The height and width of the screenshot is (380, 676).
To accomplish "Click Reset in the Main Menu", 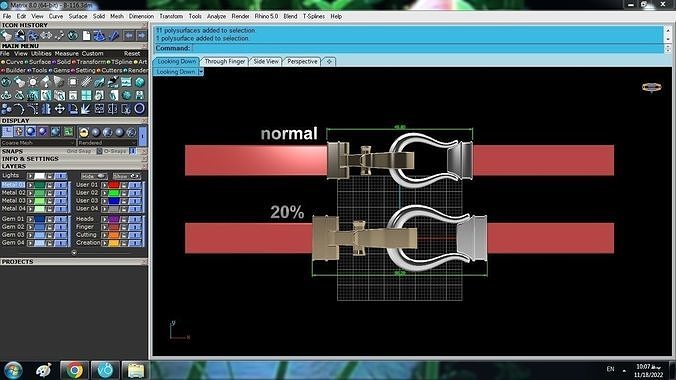I will click(x=132, y=53).
